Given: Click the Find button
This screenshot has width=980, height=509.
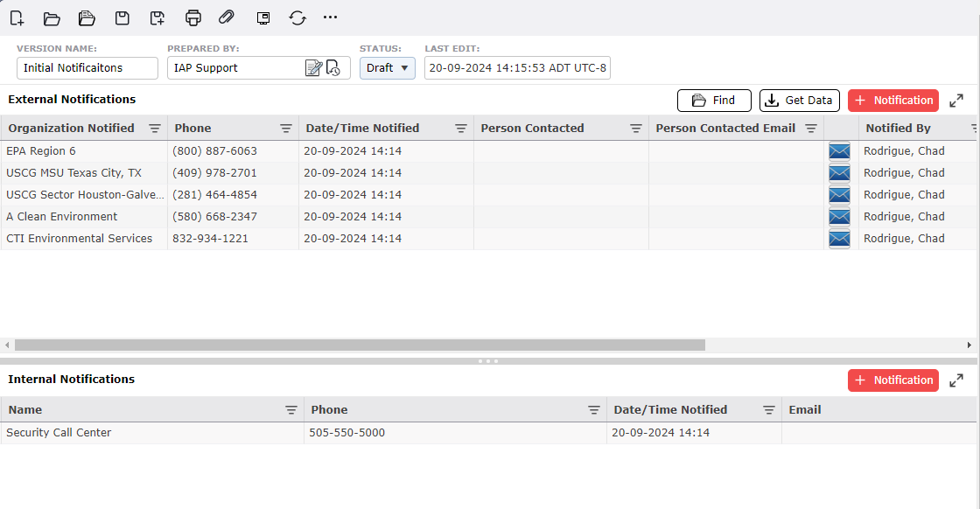Looking at the screenshot, I should [714, 101].
